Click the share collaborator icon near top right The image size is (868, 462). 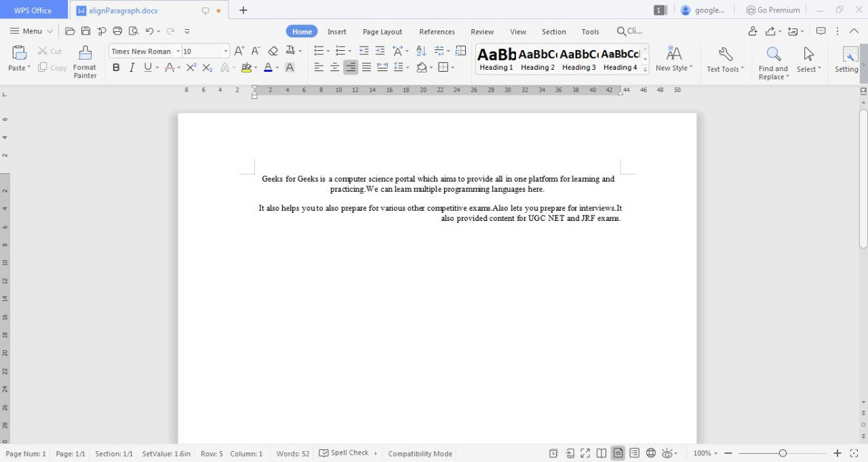[753, 31]
